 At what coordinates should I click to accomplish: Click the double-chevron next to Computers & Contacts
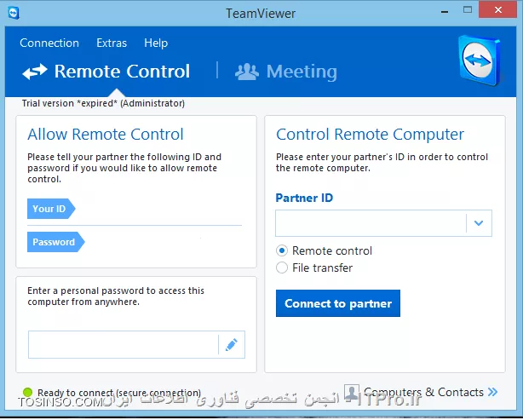(x=492, y=392)
